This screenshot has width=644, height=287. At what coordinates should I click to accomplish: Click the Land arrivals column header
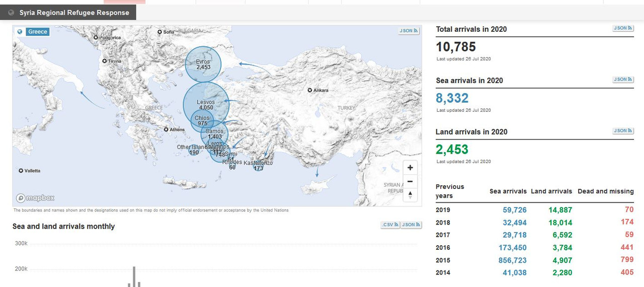click(x=551, y=191)
